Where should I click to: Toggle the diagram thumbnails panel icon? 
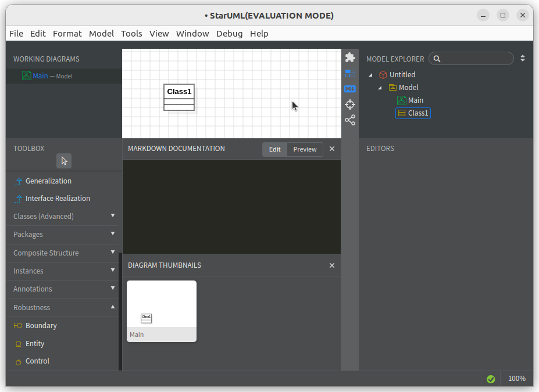pyautogui.click(x=350, y=73)
